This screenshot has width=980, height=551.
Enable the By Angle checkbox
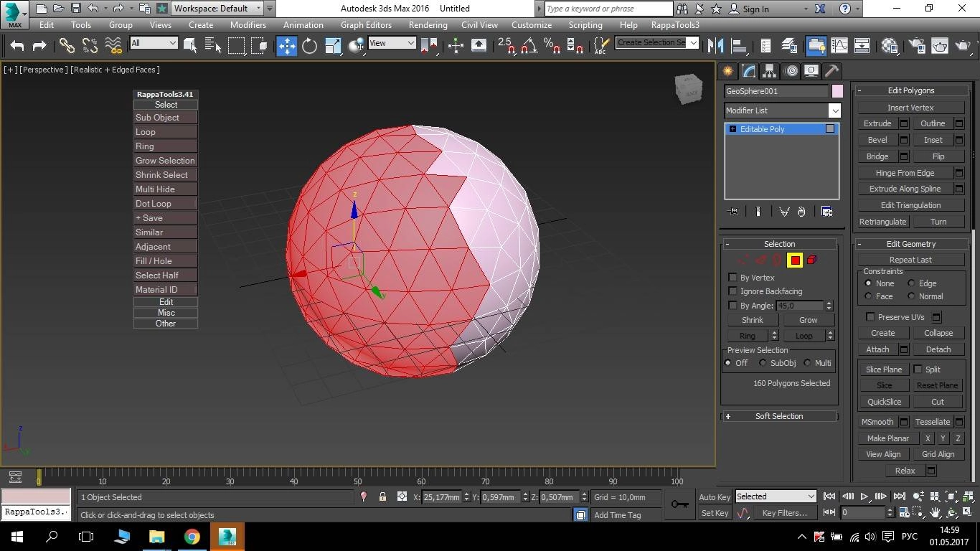click(x=732, y=306)
